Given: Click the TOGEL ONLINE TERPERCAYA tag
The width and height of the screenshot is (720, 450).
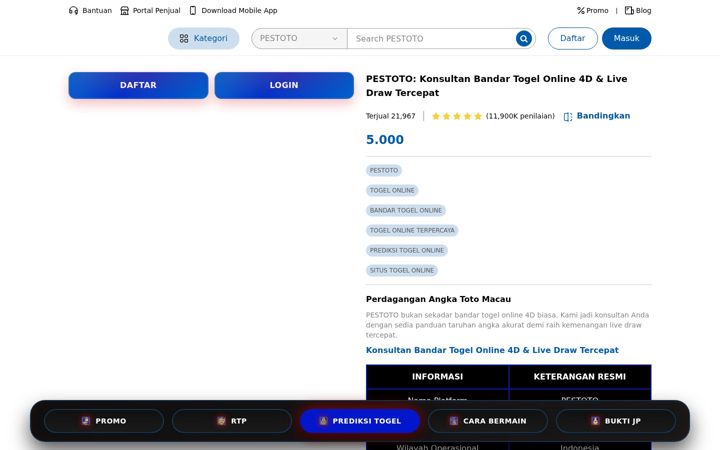Looking at the screenshot, I should [412, 230].
